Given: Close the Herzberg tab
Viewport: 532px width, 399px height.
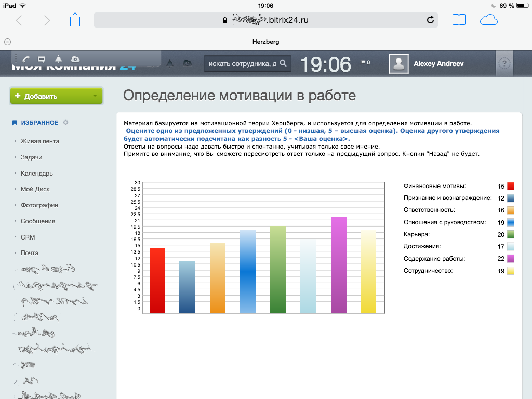Looking at the screenshot, I should pos(7,42).
